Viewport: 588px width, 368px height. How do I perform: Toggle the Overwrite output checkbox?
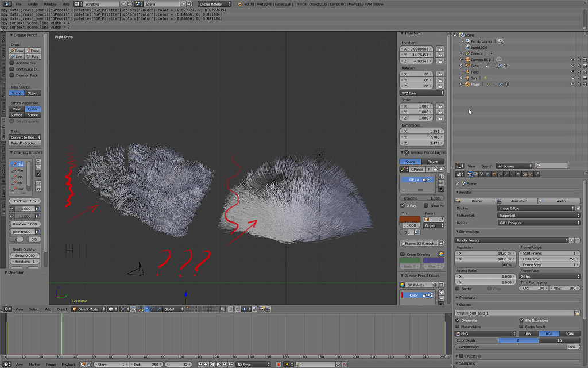coord(458,320)
